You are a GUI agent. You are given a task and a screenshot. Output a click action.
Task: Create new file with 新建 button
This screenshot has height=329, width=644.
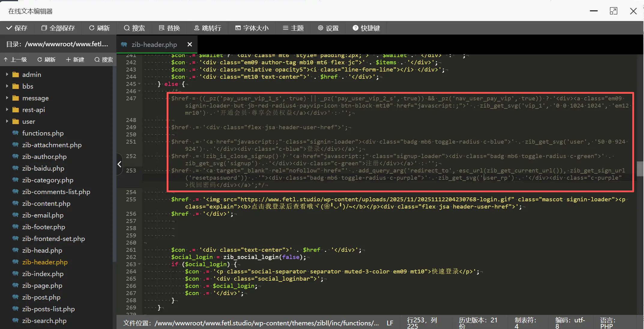(75, 59)
